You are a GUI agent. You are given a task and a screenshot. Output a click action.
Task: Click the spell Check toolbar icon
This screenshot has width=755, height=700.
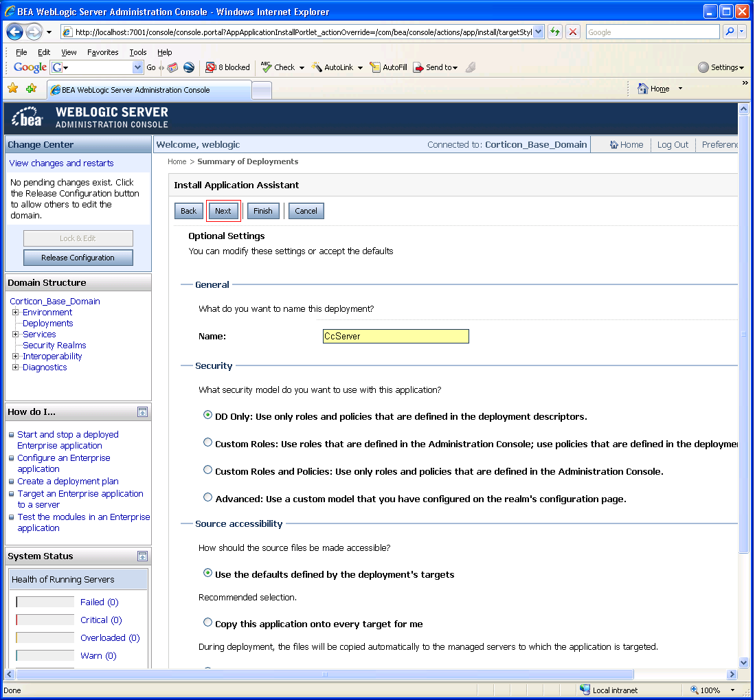pyautogui.click(x=267, y=67)
